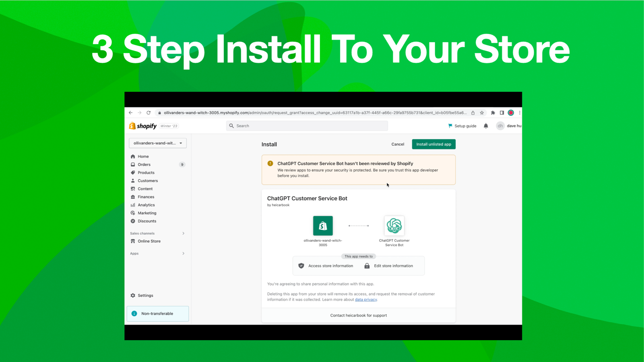This screenshot has height=362, width=644.
Task: Click Contact heicarbook for support
Action: [359, 315]
